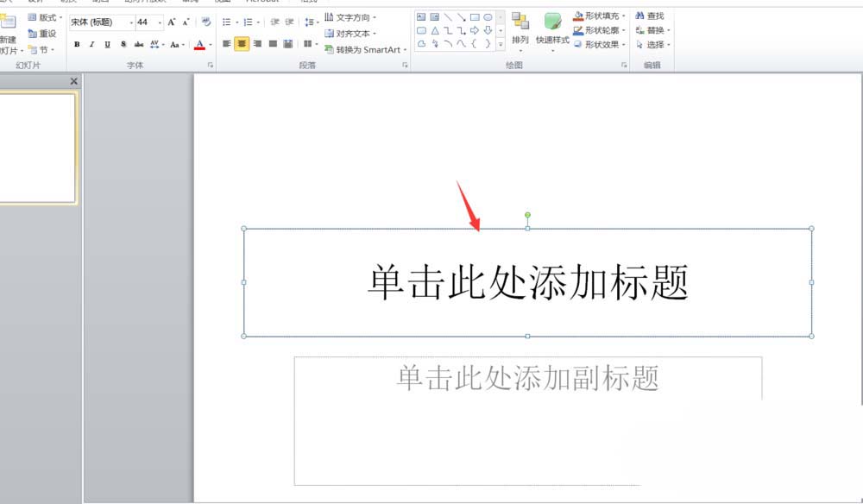The width and height of the screenshot is (863, 504).
Task: Open paragraph dialog launcher in 段落 group
Action: click(x=405, y=65)
